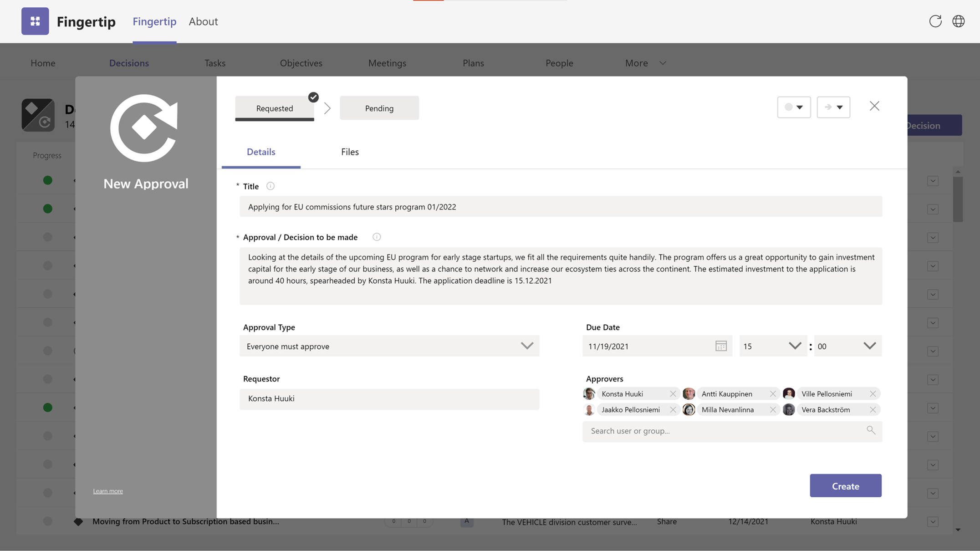Click the Approval / Decision description text area

pos(561,275)
